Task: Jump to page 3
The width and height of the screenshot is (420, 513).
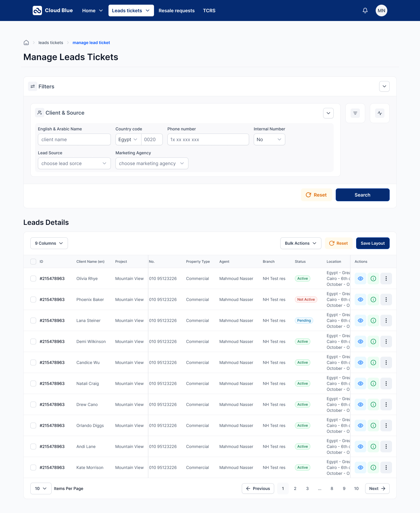Action: point(307,489)
